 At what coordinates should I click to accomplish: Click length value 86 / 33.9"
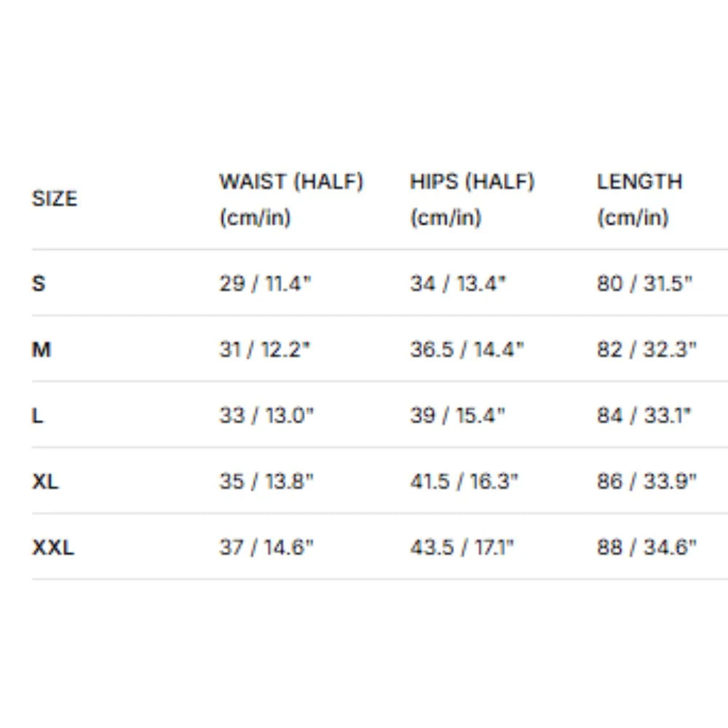coord(646,481)
